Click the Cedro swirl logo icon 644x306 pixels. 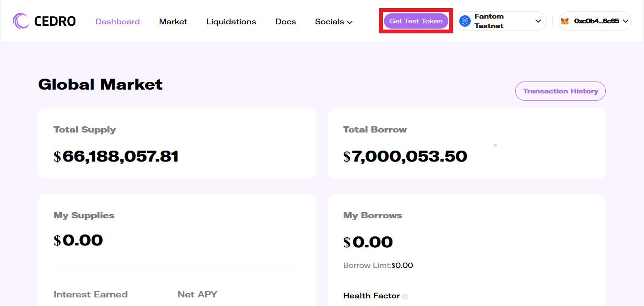click(x=21, y=21)
